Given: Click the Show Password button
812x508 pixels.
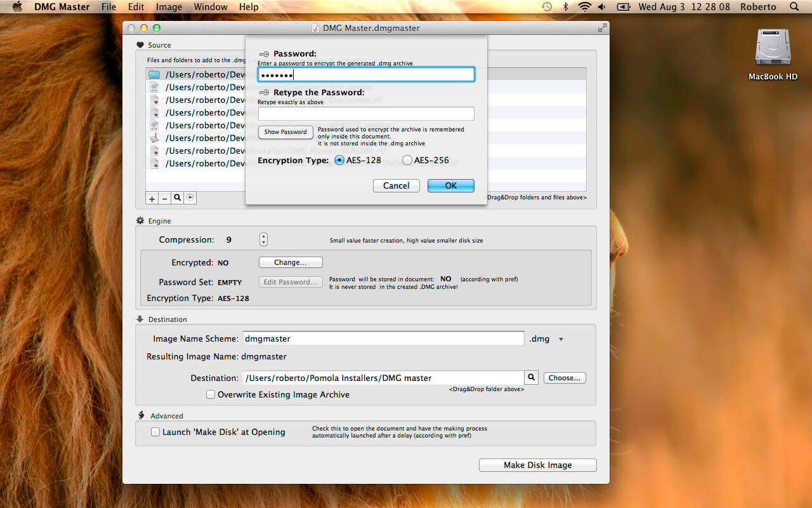Looking at the screenshot, I should click(285, 132).
